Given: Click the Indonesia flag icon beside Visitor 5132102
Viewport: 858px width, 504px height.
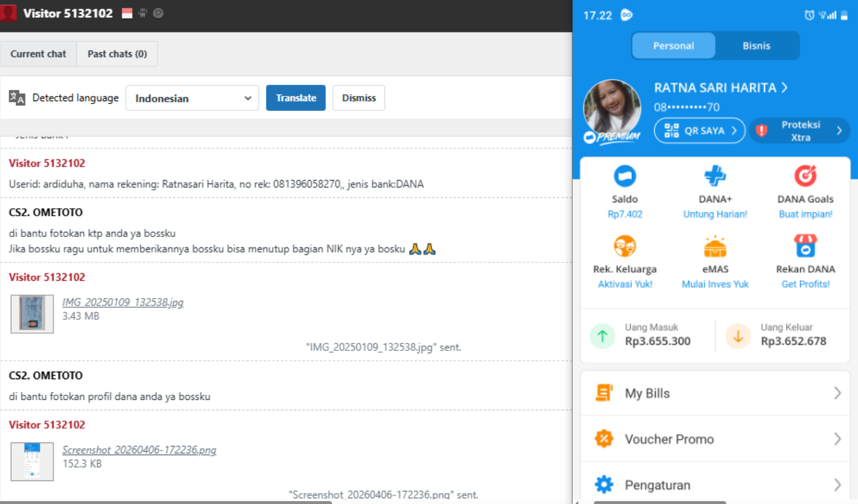Looking at the screenshot, I should point(127,13).
